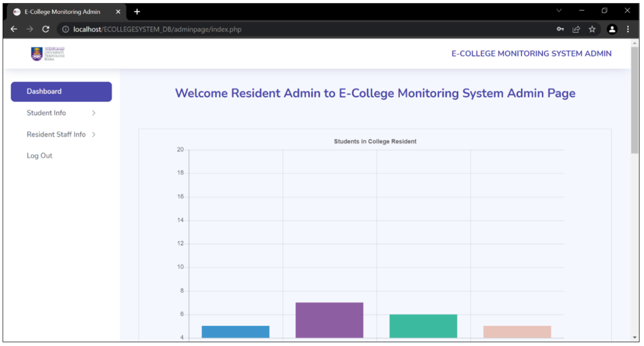The width and height of the screenshot is (644, 346).
Task: Click the purple bar in the chart
Action: coord(329,320)
